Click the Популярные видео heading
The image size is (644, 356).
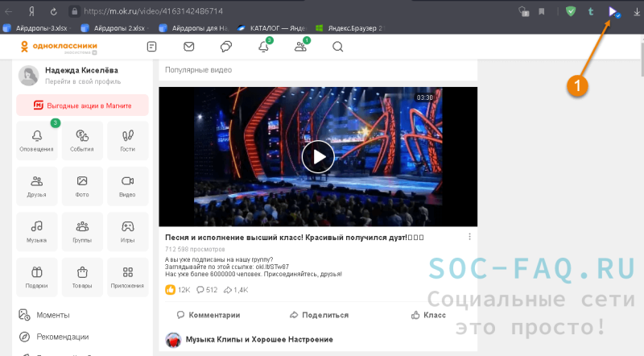tap(198, 70)
